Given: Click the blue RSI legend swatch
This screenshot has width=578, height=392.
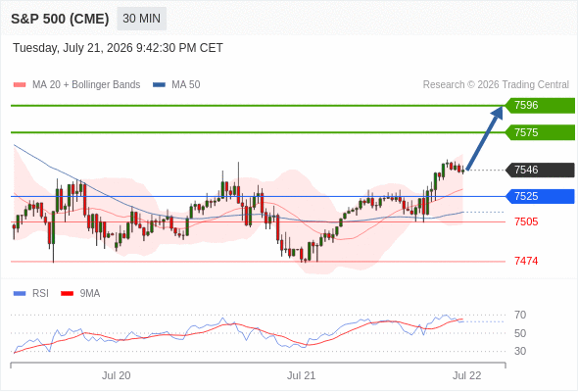Looking at the screenshot, I should click(x=20, y=294).
